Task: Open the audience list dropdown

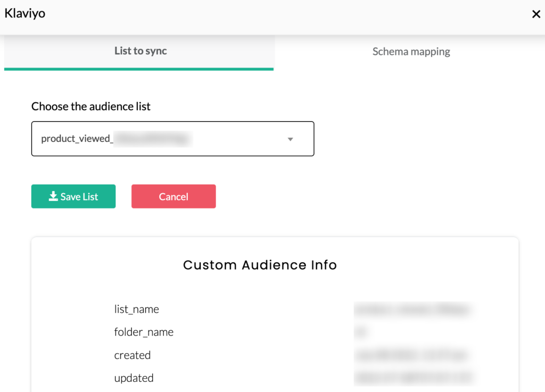Action: [x=173, y=138]
